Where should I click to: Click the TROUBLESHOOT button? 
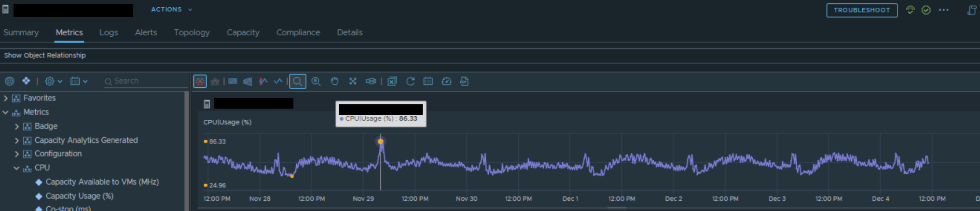pos(862,10)
